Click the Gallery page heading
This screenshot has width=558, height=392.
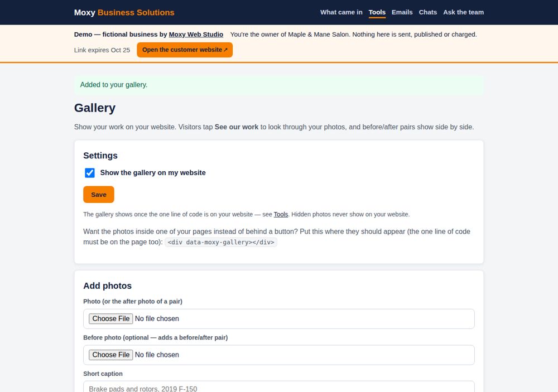[x=95, y=108]
